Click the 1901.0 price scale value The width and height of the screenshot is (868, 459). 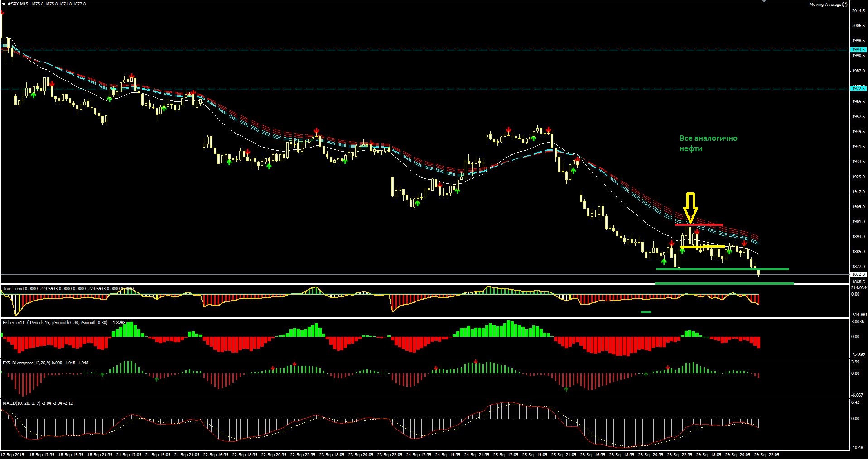point(858,222)
